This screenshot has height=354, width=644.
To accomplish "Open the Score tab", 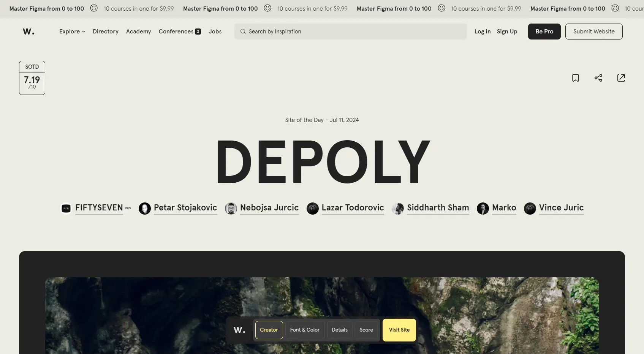I will tap(366, 330).
